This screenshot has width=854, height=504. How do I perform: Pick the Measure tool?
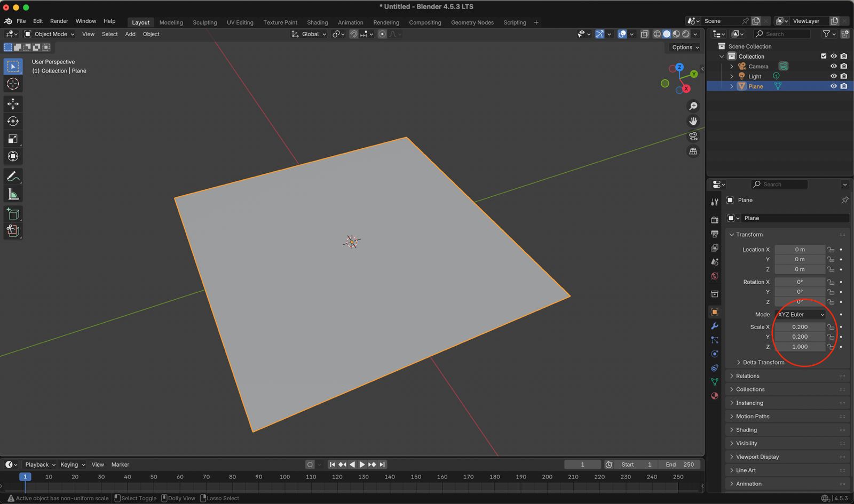13,195
